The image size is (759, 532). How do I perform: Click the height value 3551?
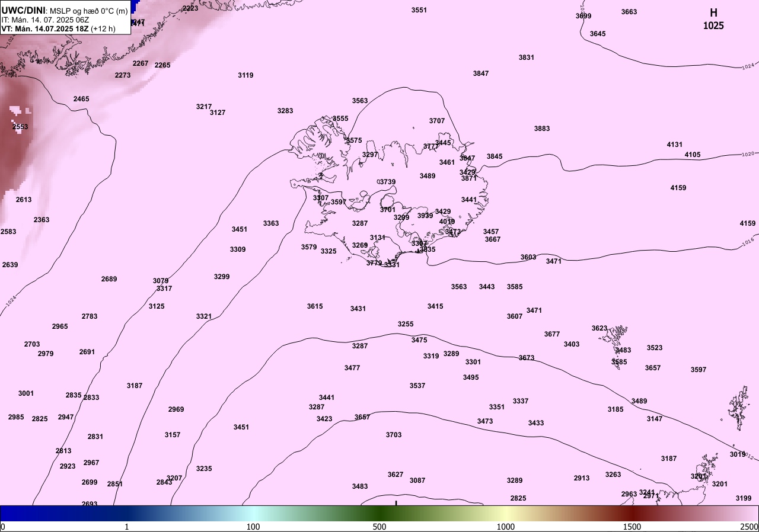(419, 10)
